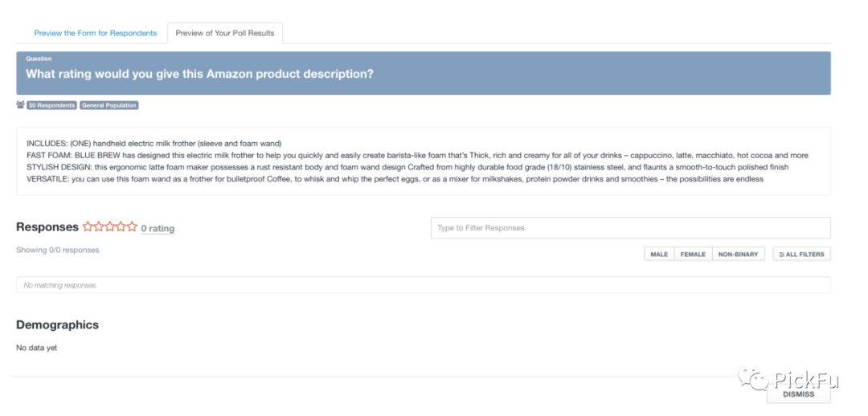Click the third rating star
Viewport: 868px width, 416px height.
click(x=109, y=226)
